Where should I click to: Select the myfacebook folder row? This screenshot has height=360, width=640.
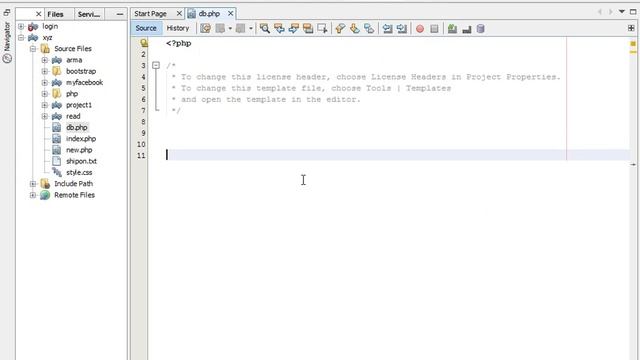pos(84,82)
